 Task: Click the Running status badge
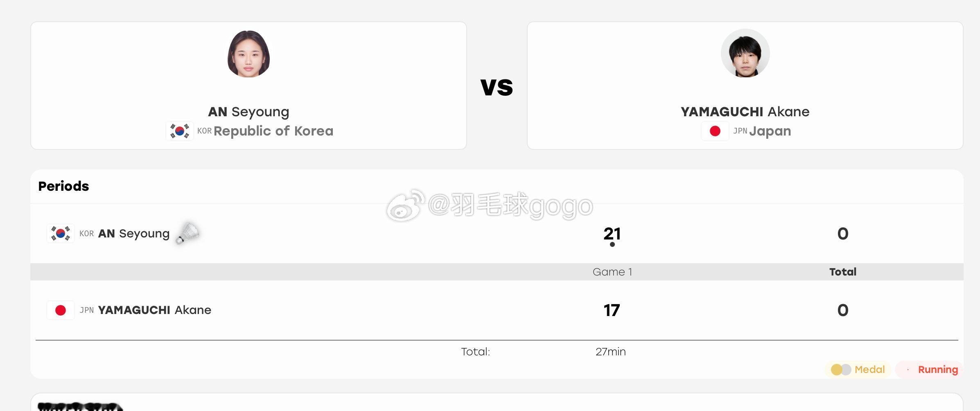[x=929, y=370]
